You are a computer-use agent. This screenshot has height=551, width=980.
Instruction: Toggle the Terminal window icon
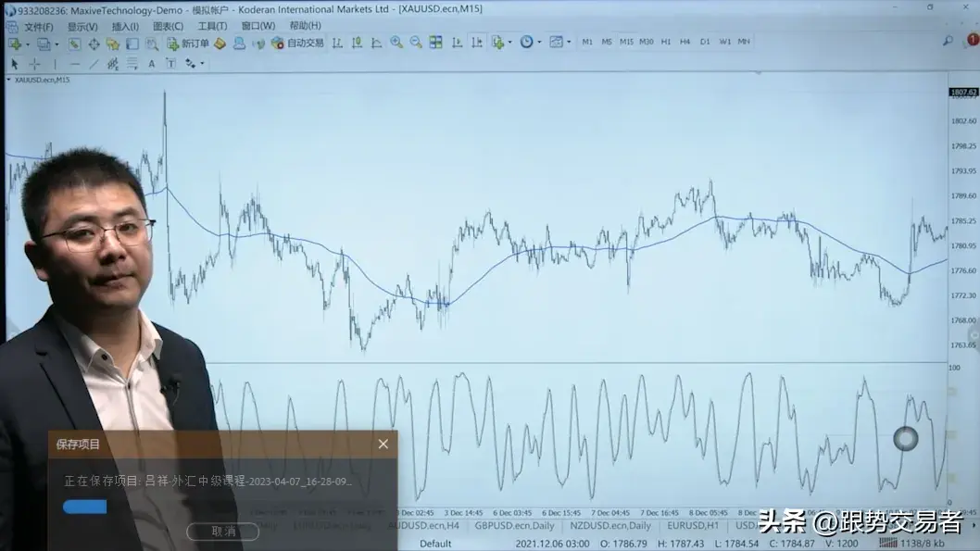[132, 44]
